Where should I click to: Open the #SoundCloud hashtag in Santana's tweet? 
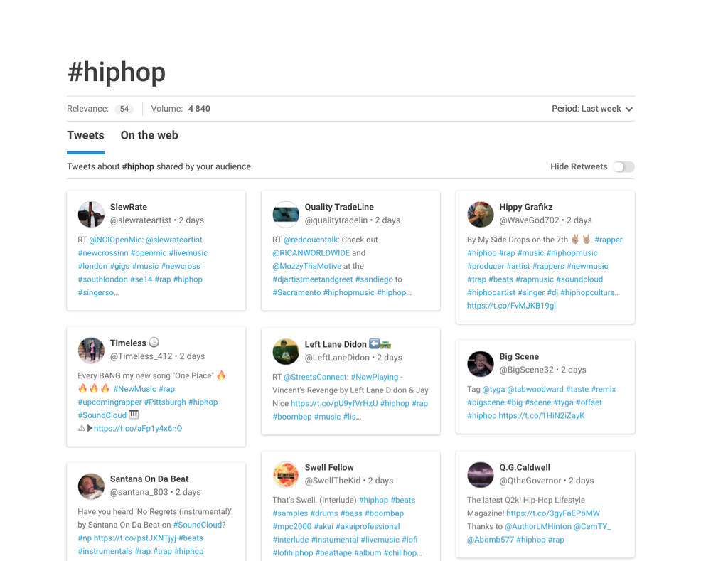[198, 525]
